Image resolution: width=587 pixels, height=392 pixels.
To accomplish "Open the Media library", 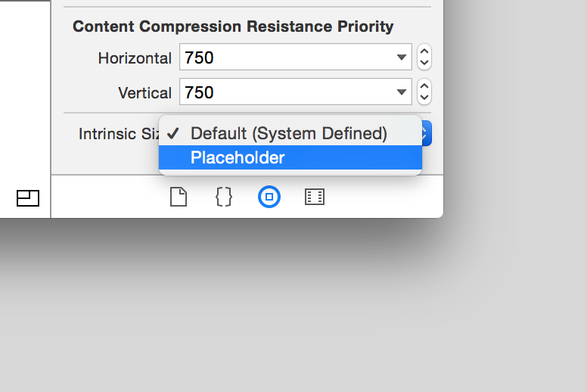I will tap(315, 198).
